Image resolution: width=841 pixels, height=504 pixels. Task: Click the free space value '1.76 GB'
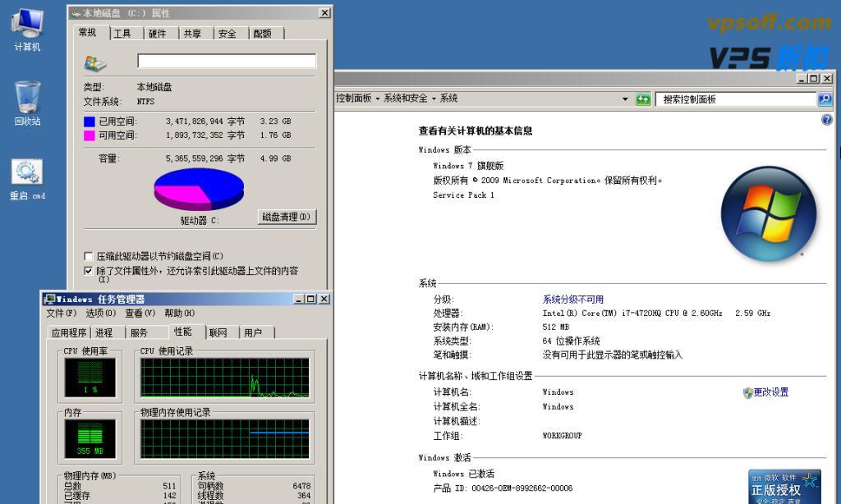pos(276,135)
